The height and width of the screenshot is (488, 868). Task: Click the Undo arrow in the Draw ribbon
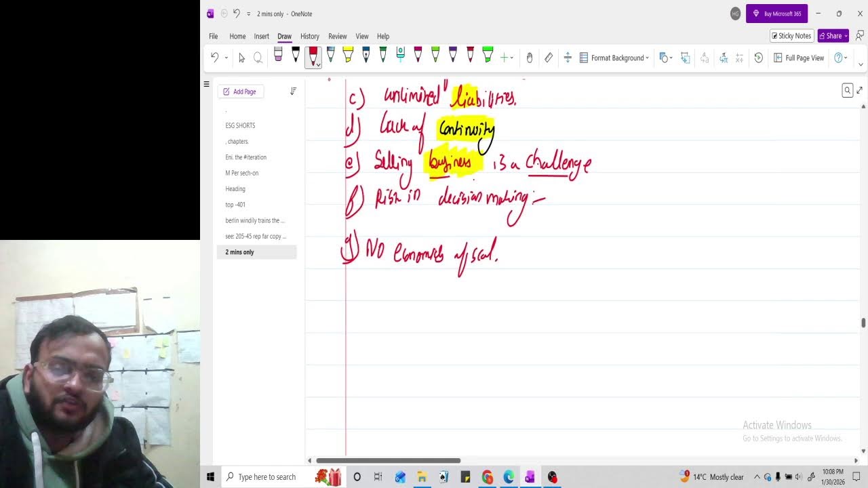215,58
